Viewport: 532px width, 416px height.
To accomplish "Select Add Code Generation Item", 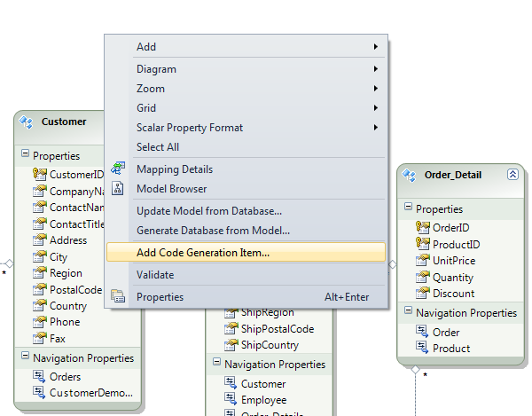I will pos(246,253).
